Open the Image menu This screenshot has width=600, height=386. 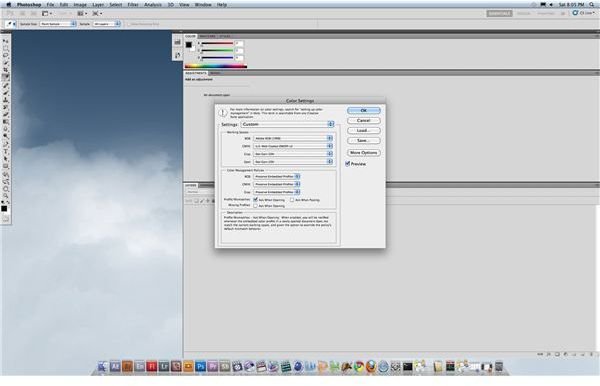click(80, 5)
